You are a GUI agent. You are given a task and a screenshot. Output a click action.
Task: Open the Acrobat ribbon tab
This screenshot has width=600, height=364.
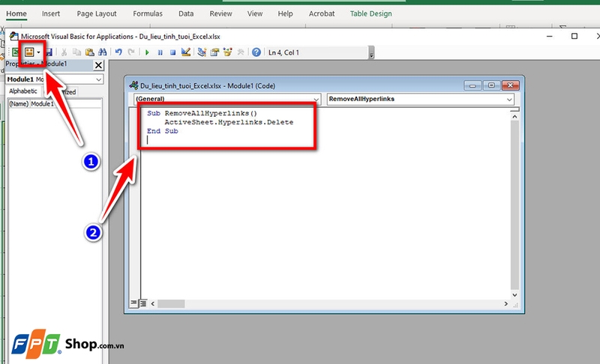coord(322,13)
